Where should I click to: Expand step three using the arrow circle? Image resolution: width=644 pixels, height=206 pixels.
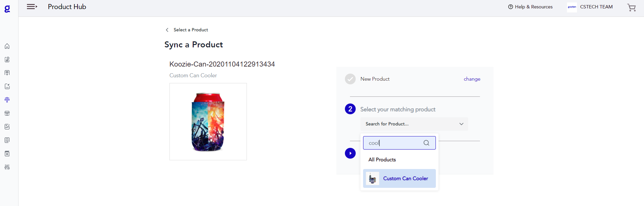[350, 153]
